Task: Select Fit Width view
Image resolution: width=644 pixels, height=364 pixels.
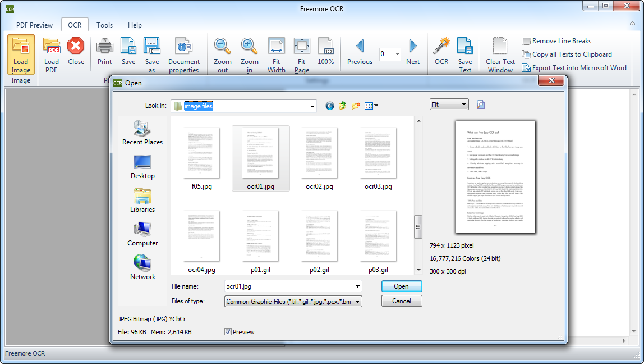Action: [x=277, y=54]
